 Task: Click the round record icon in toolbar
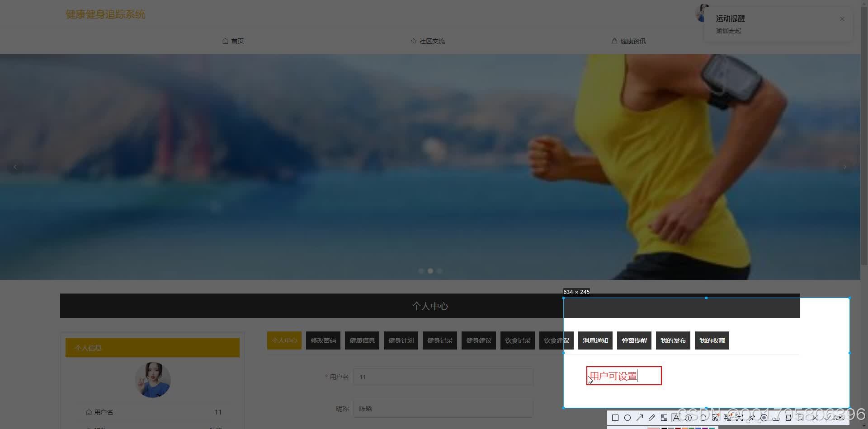764,418
